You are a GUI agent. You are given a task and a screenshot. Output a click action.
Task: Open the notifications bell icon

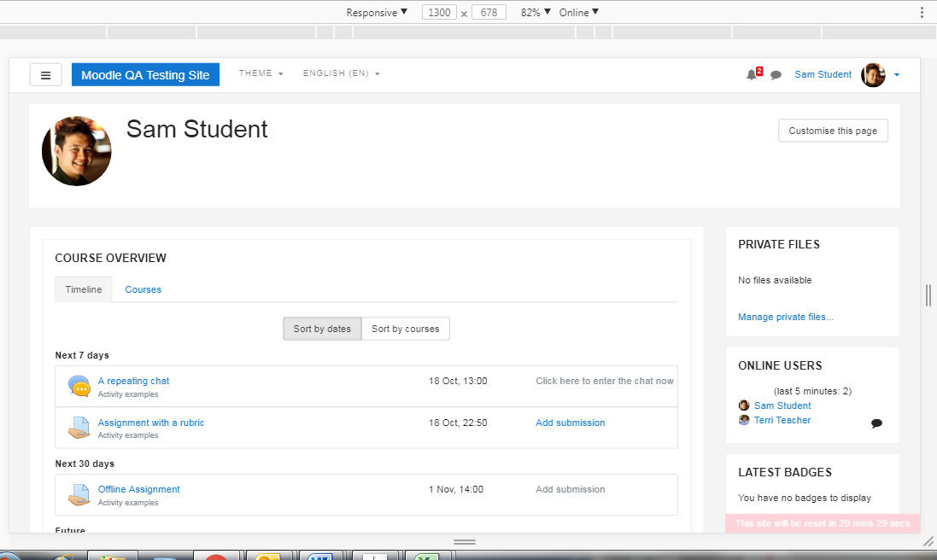(752, 74)
